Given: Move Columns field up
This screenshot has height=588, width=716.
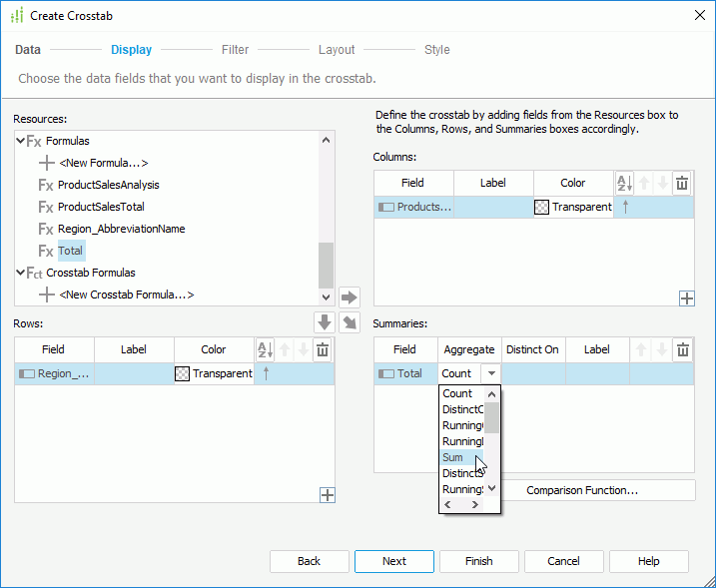Looking at the screenshot, I should 644,183.
